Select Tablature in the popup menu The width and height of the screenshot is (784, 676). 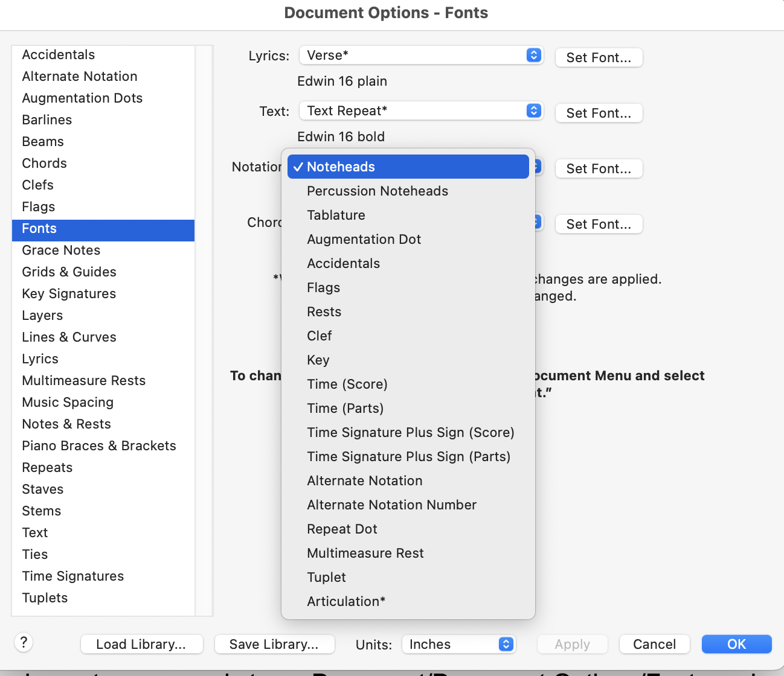(336, 215)
